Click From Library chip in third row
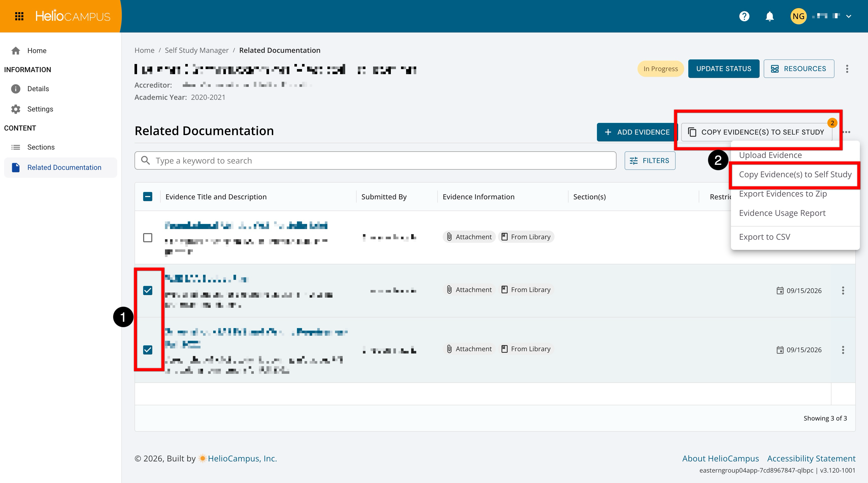Screen dimensions: 868x483 (x=526, y=349)
